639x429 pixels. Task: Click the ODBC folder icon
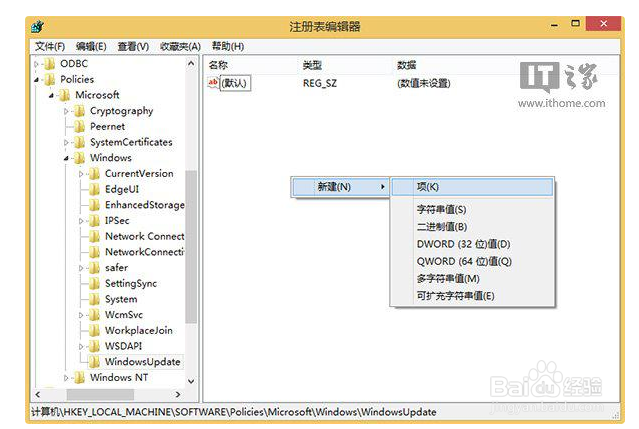49,64
